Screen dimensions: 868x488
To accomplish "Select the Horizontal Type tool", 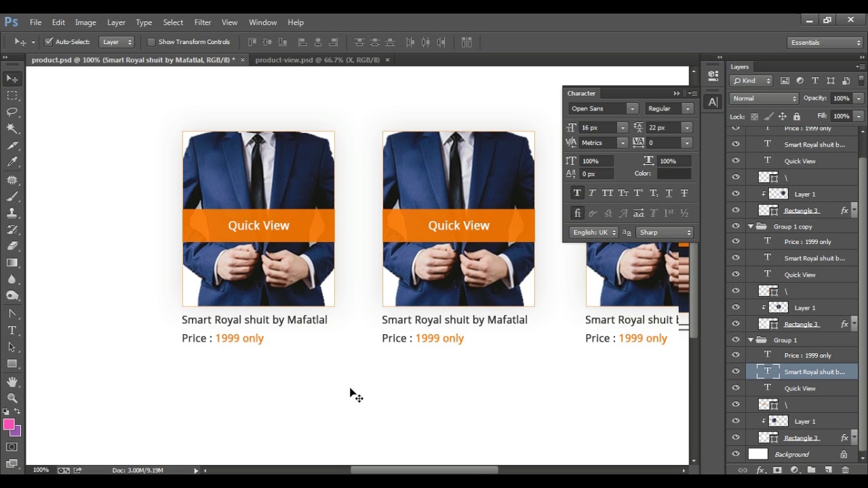I will 12,330.
